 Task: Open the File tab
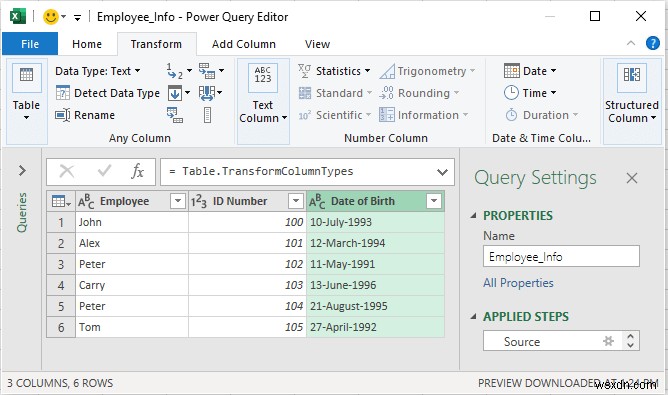point(30,44)
